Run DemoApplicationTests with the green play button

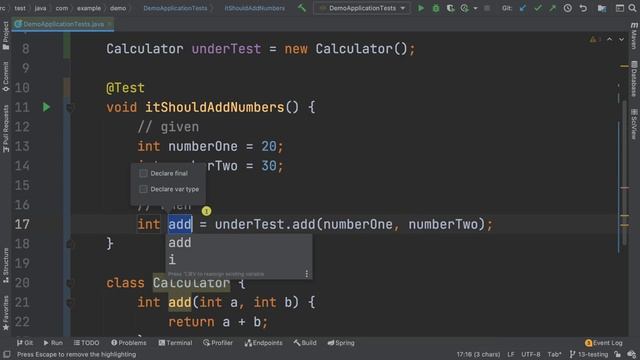pos(421,8)
